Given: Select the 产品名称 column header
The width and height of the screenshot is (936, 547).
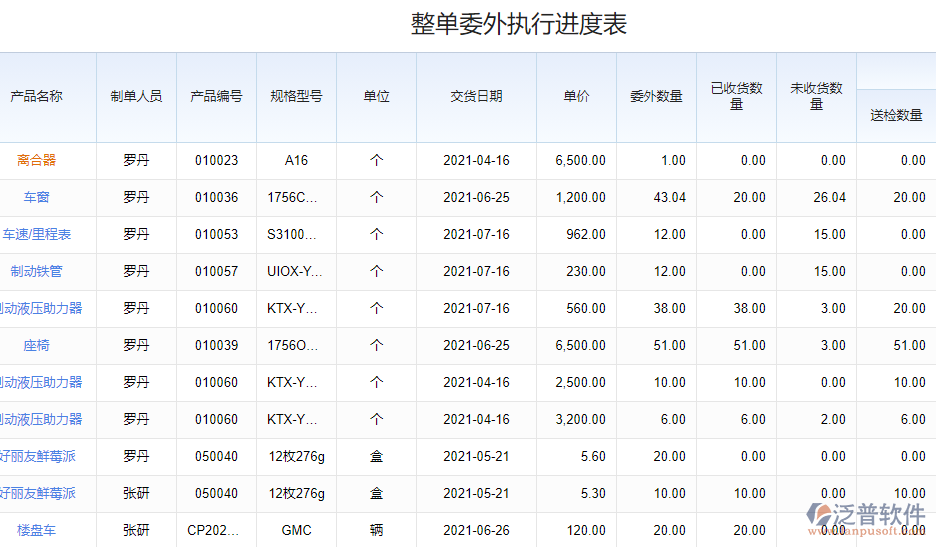Looking at the screenshot, I should click(x=36, y=96).
